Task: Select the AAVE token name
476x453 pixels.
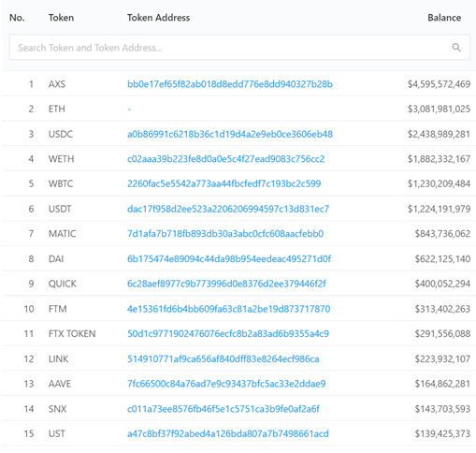Action: [x=60, y=384]
